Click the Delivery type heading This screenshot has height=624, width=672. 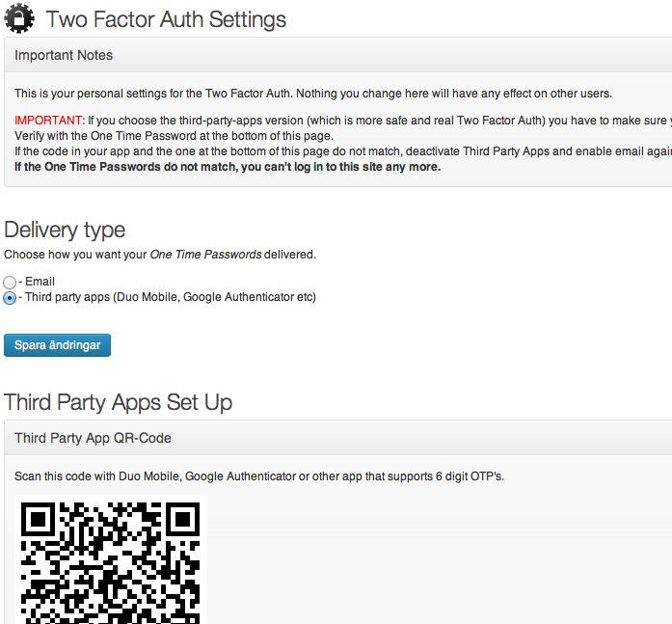(x=65, y=230)
